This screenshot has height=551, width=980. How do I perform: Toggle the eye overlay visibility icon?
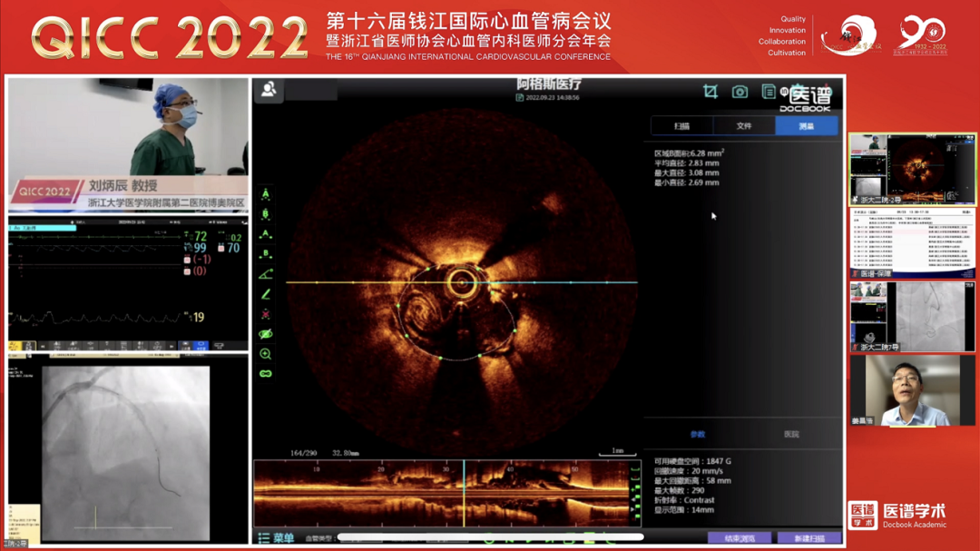266,334
